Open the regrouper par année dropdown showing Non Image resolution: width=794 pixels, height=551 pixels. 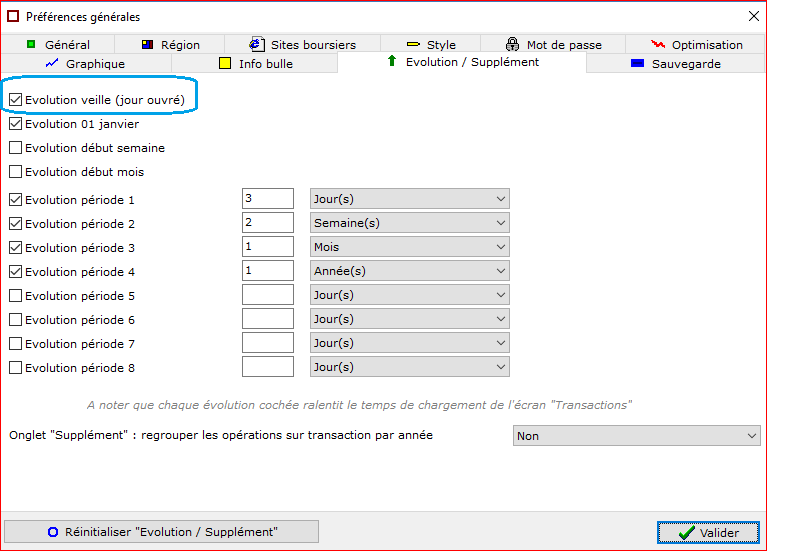(637, 436)
